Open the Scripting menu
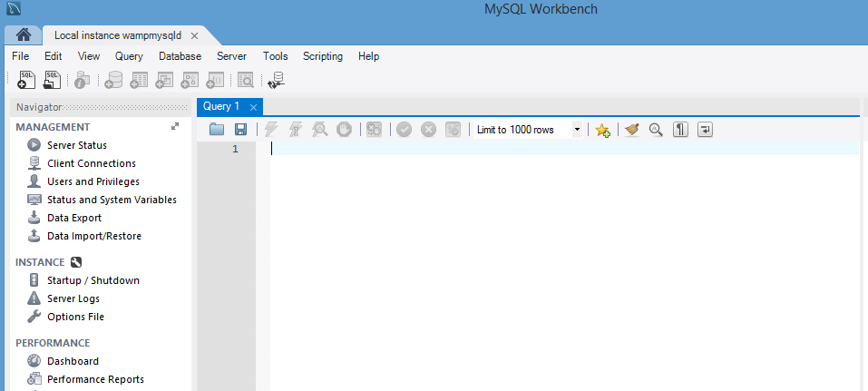 point(323,56)
